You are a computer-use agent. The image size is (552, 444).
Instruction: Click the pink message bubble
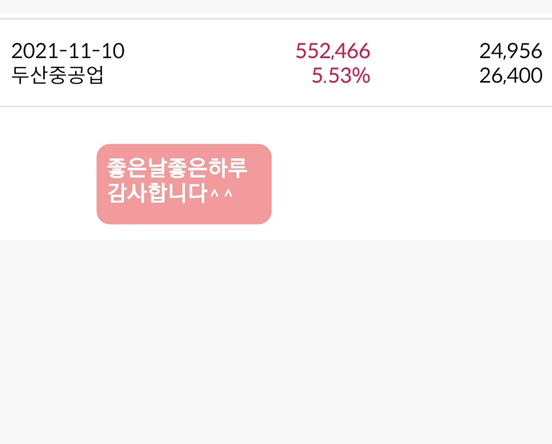click(x=184, y=184)
